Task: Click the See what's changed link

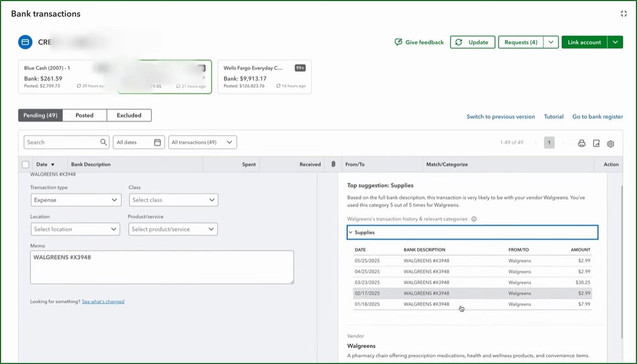Action: point(103,302)
